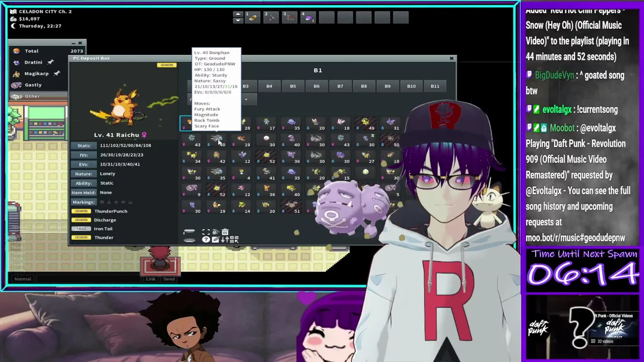Screen dimensions: 644x362
Task: Open the Normal chat mode dropdown
Action: pos(23,279)
